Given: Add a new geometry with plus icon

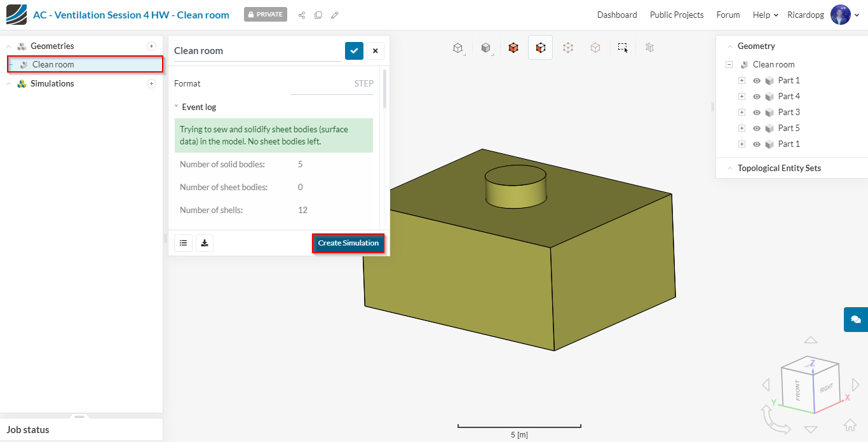Looking at the screenshot, I should pos(151,46).
